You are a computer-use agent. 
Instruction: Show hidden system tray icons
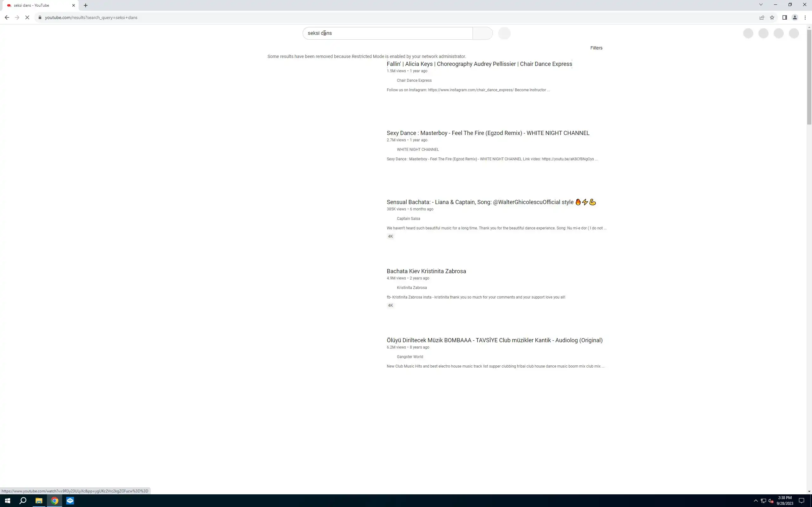point(756,501)
